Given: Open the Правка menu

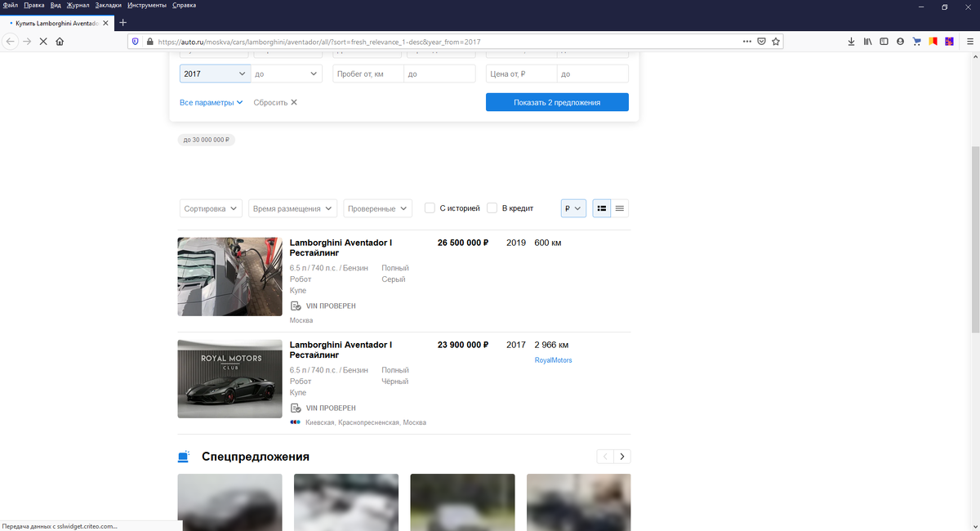Looking at the screenshot, I should pyautogui.click(x=34, y=5).
